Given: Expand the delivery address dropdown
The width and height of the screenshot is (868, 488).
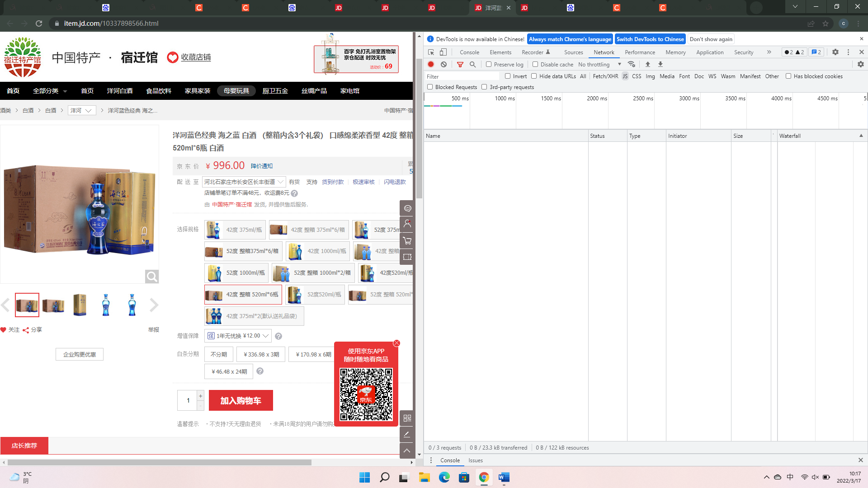Looking at the screenshot, I should point(244,182).
